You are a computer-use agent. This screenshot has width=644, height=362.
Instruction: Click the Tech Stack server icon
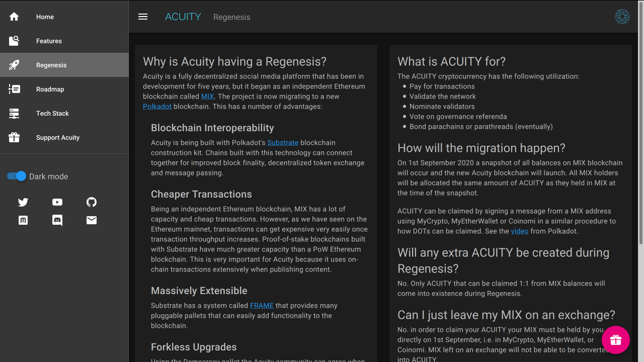(14, 113)
